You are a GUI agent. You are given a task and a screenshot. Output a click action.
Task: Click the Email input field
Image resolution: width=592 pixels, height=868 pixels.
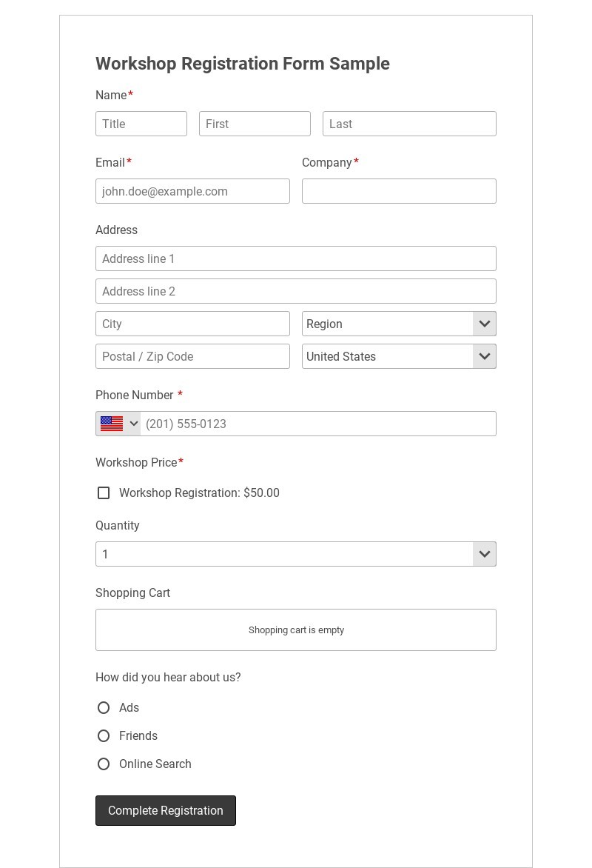pyautogui.click(x=192, y=191)
